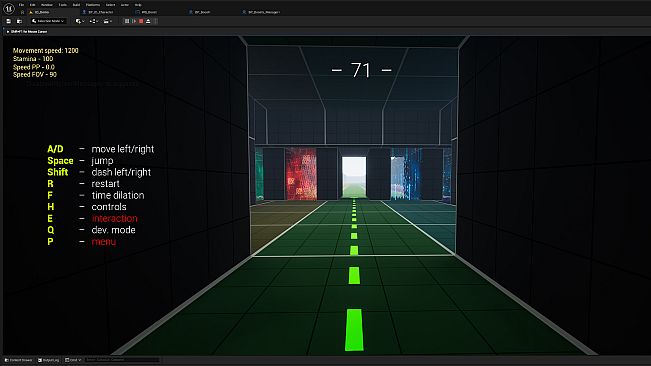Screen dimensions: 651x366
Task: Open the Select menu
Action: 110,5
